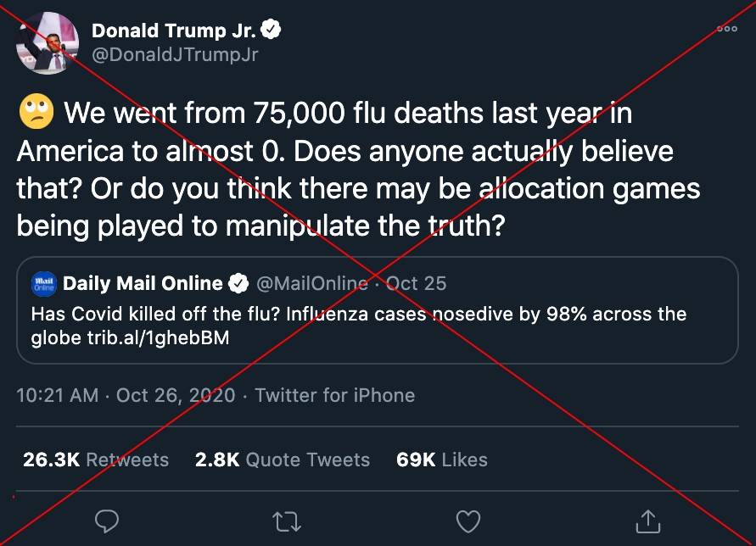Viewport: 756px width, 546px height.
Task: Open the 2.8K Quote Tweets page
Action: [x=283, y=460]
